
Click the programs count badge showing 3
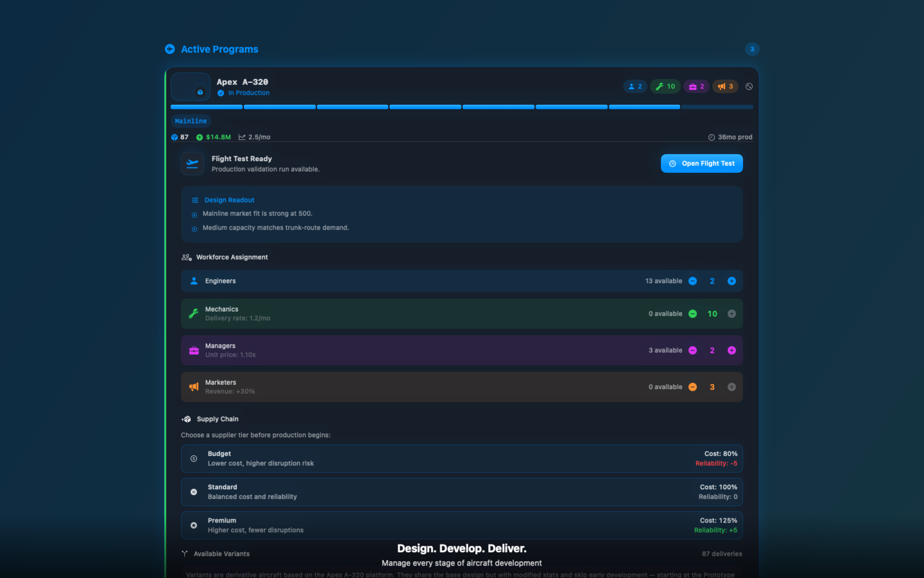[752, 49]
